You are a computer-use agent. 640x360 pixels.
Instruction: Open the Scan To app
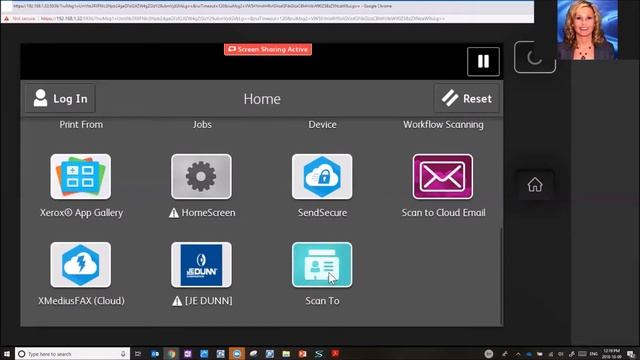coord(322,265)
